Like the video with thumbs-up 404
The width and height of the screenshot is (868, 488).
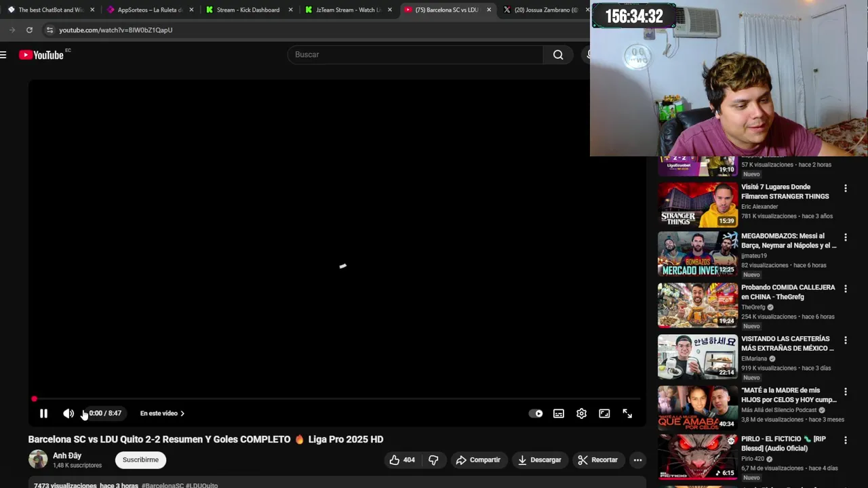pos(402,460)
